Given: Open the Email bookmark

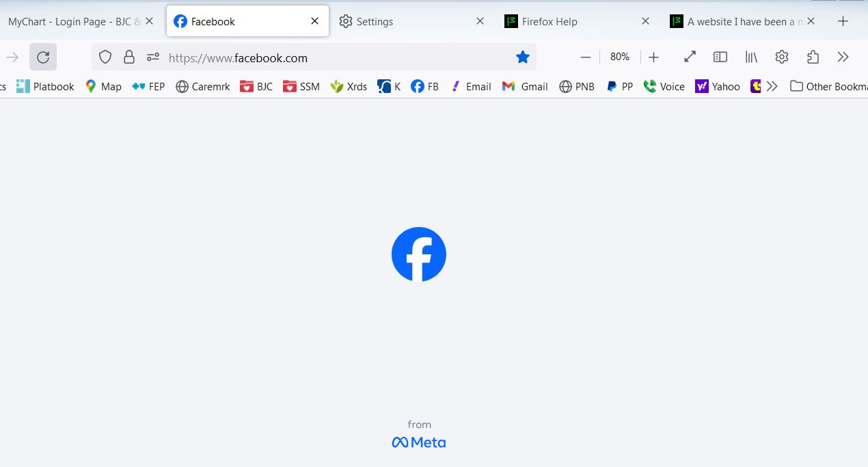Looking at the screenshot, I should pos(470,86).
